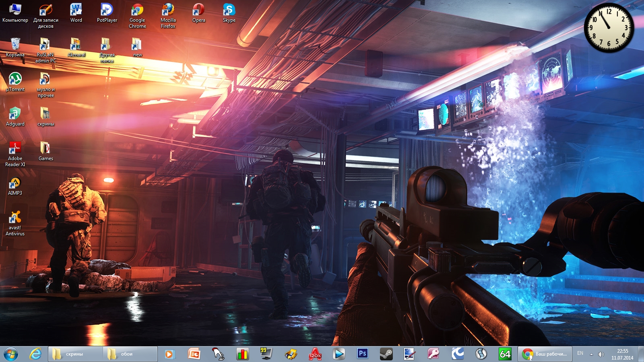Launch AIMP3 from the desktop

click(x=15, y=186)
